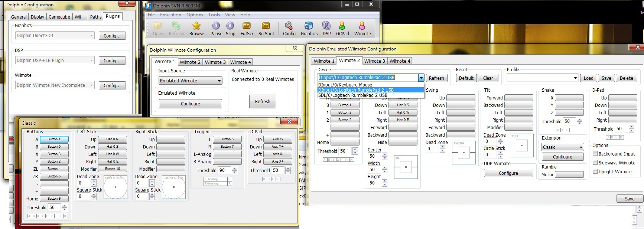644x229 pixels.
Task: Click the Pause emulation icon
Action: pyautogui.click(x=216, y=29)
